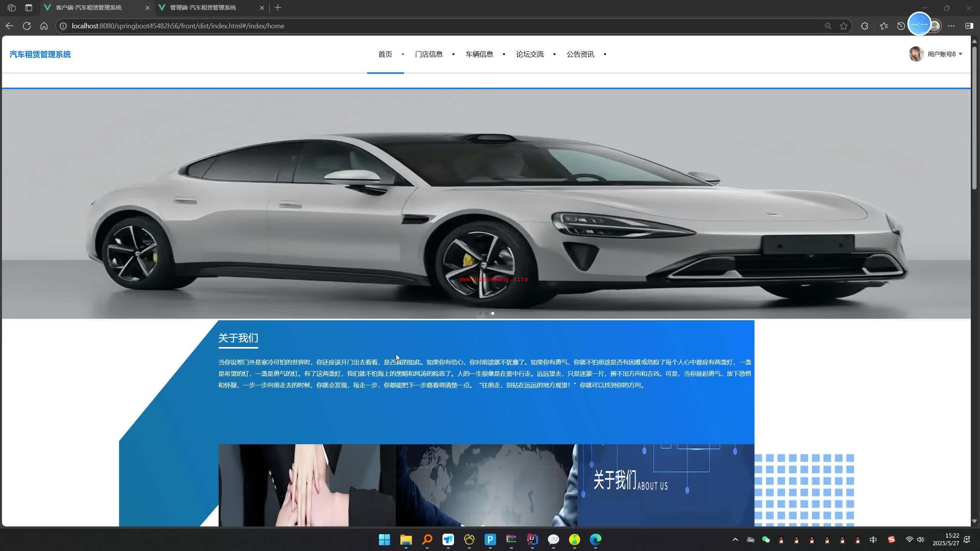This screenshot has height=551, width=980.
Task: Open tab actions menu in title bar
Action: pyautogui.click(x=29, y=8)
